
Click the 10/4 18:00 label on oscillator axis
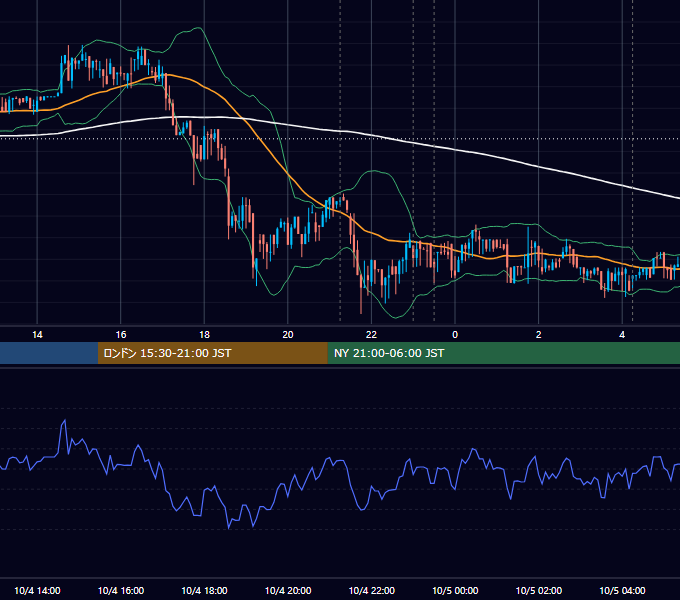click(204, 590)
